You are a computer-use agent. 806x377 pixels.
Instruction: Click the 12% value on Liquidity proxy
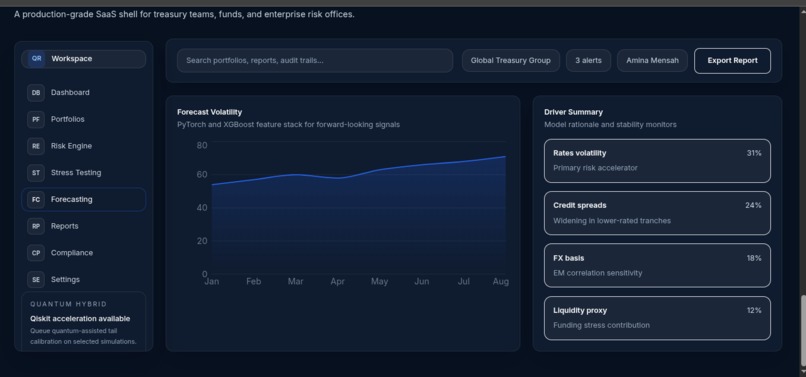click(x=754, y=310)
